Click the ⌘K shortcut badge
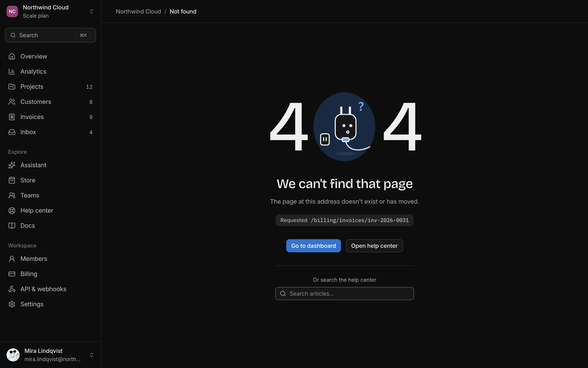This screenshot has width=588, height=368. tap(83, 35)
